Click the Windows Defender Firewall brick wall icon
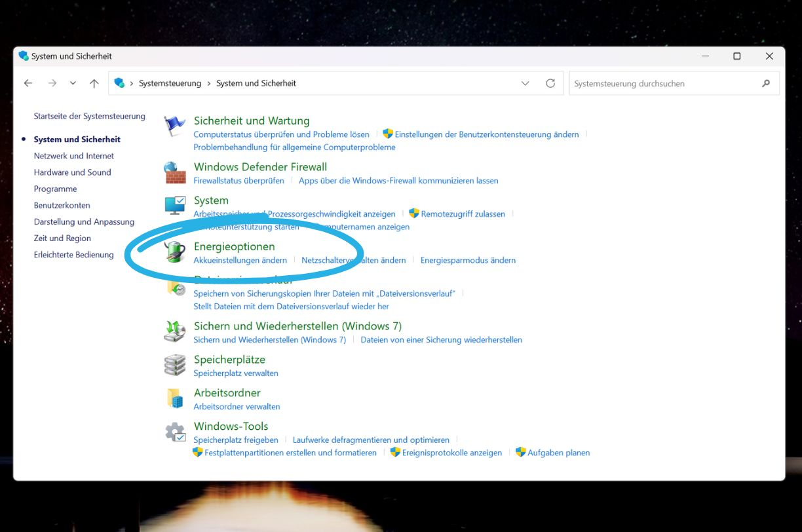Viewport: 802px width, 532px height. 175,172
